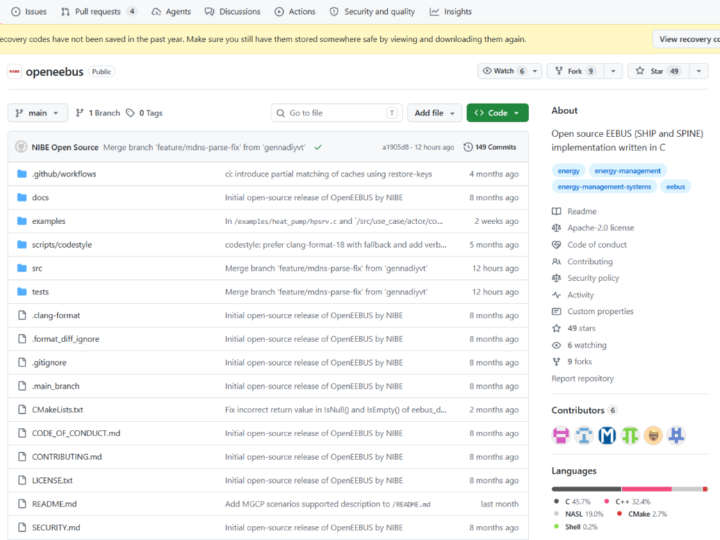
Task: Click the CODE_OF_CONDUCT.md file icon
Action: [x=22, y=433]
